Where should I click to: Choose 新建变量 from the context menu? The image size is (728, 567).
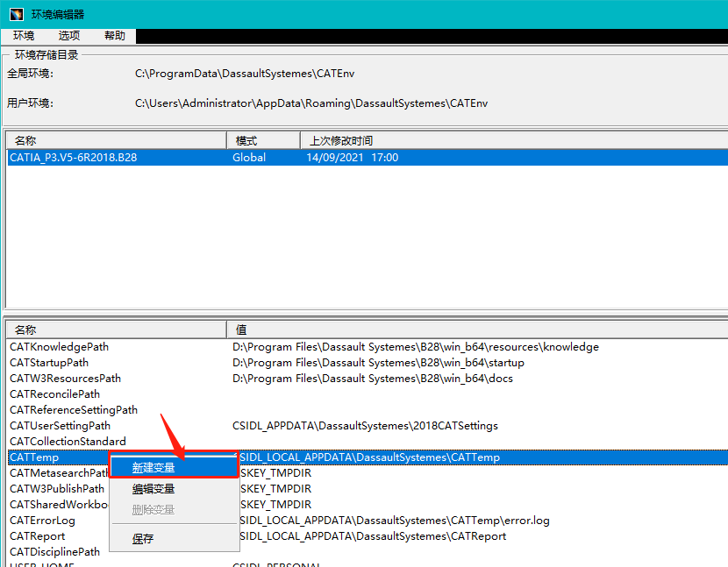(175, 468)
